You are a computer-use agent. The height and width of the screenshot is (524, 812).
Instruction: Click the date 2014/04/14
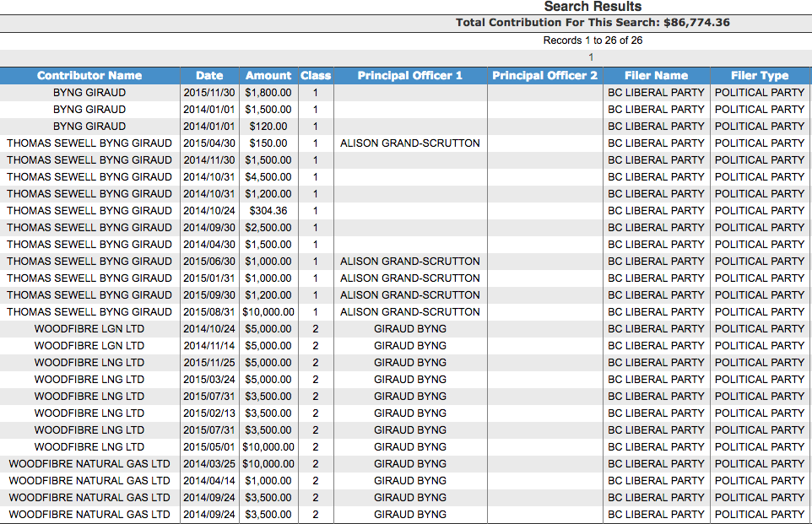pos(209,480)
